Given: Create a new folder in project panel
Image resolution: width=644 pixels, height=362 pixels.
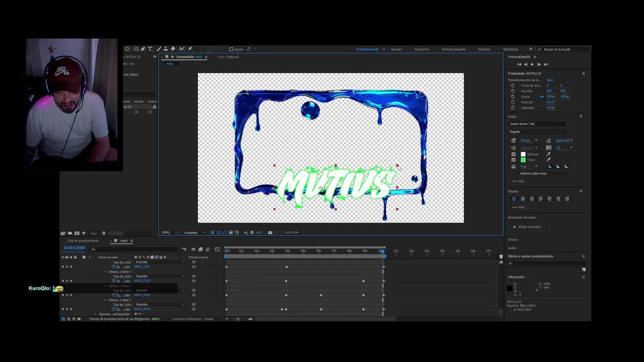Looking at the screenshot, I should 70,233.
